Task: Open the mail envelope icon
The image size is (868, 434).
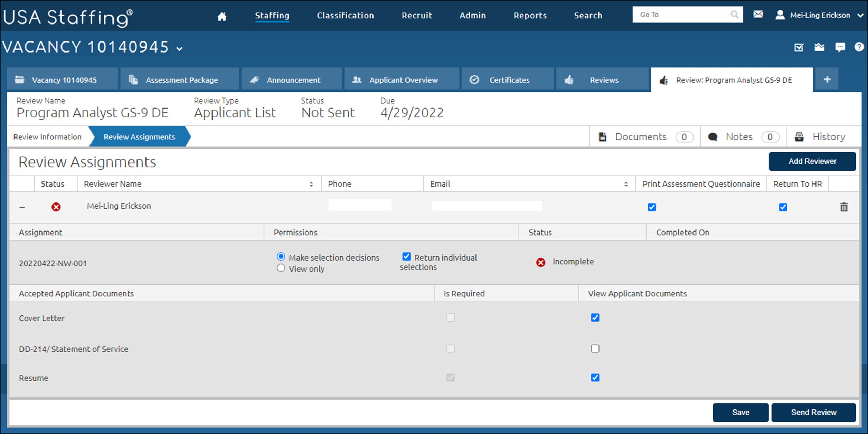Action: click(758, 14)
